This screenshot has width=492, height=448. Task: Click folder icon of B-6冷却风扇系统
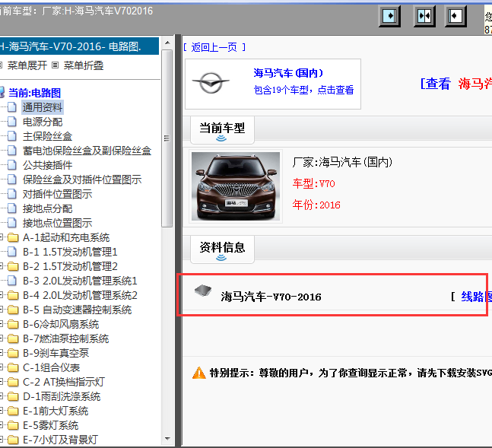tap(13, 324)
